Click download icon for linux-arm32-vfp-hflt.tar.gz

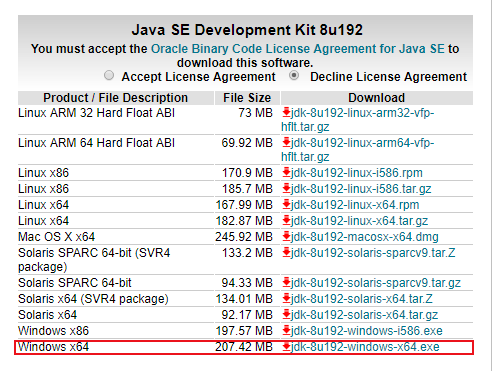click(x=286, y=113)
